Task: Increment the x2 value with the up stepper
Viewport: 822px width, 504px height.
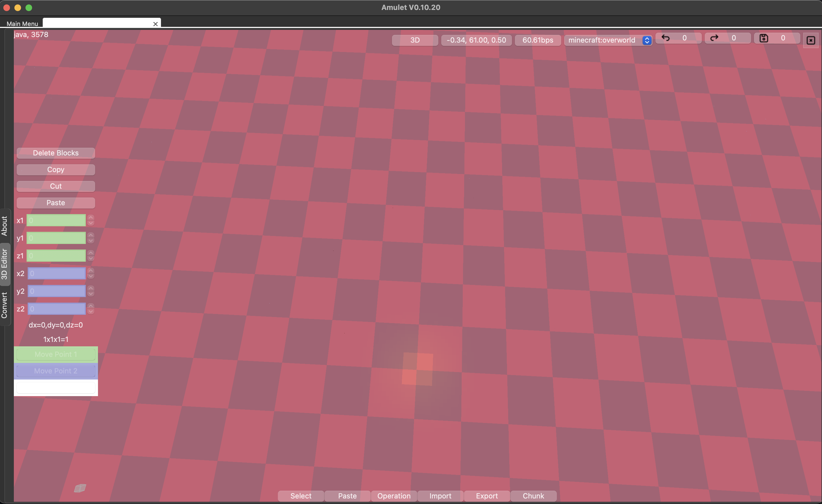Action: coord(91,270)
